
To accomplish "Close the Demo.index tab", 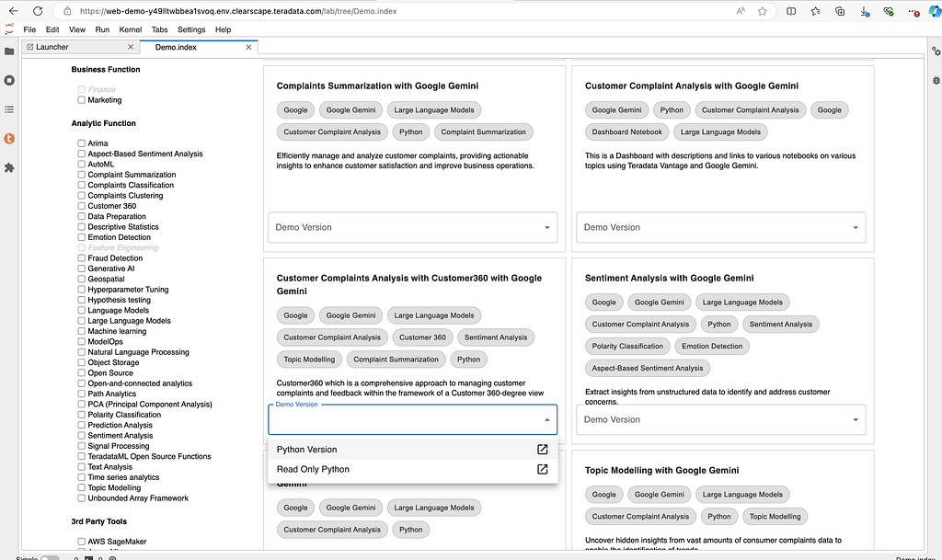I will click(x=248, y=47).
